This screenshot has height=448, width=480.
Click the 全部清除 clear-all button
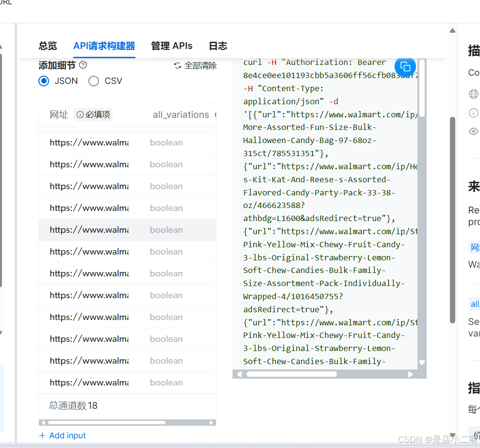pos(200,65)
